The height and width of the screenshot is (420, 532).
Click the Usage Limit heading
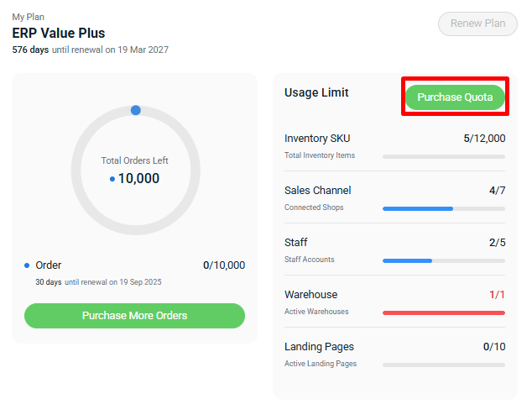(316, 92)
